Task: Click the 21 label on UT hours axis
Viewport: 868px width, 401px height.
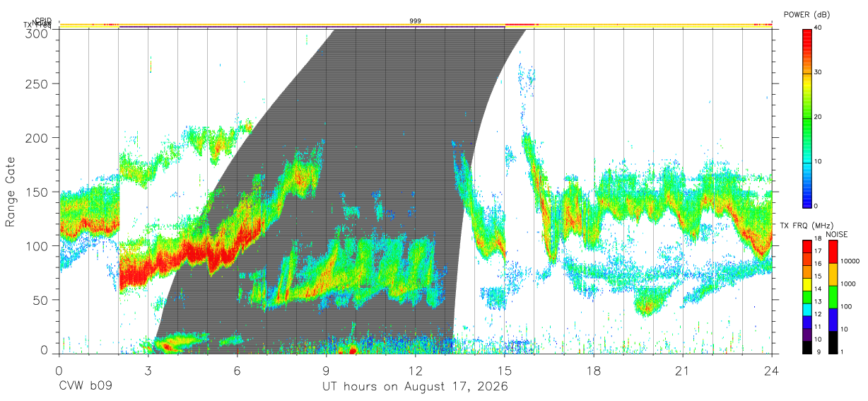Action: [x=683, y=370]
